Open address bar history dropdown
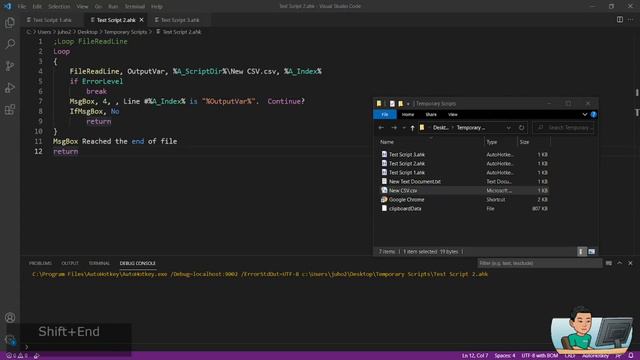 (509, 128)
